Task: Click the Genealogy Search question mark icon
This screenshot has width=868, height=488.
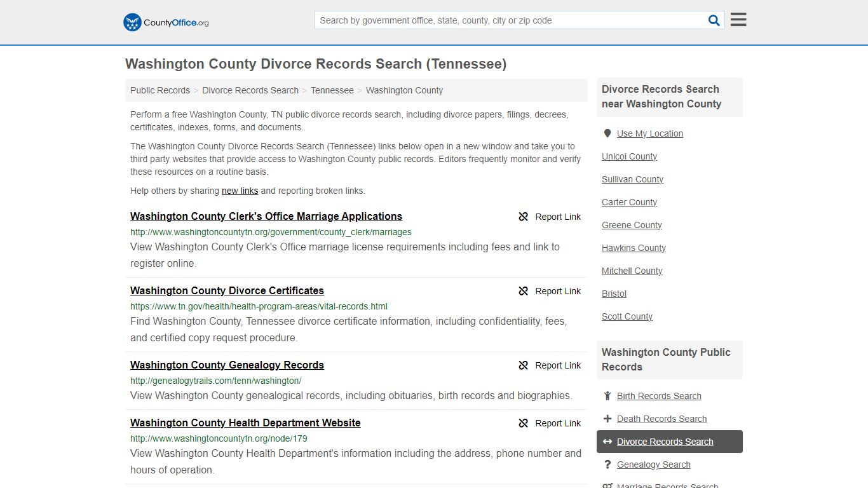Action: click(607, 464)
